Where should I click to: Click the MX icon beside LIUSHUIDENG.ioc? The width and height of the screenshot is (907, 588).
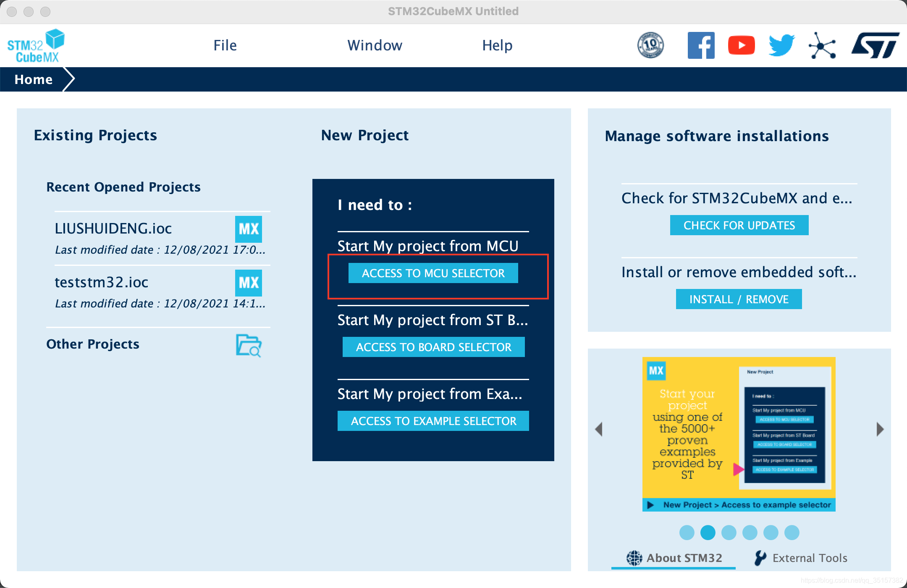pyautogui.click(x=249, y=229)
